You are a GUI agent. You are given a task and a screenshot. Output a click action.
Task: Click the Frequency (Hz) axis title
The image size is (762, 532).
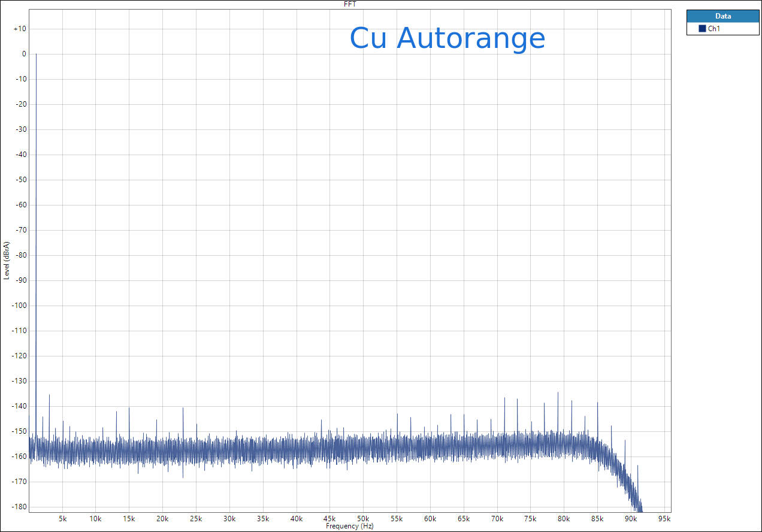350,526
